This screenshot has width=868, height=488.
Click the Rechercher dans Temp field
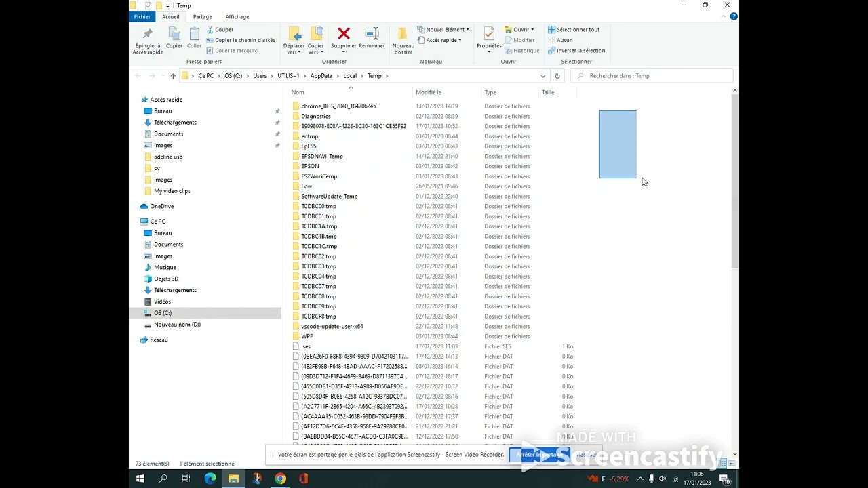[652, 76]
